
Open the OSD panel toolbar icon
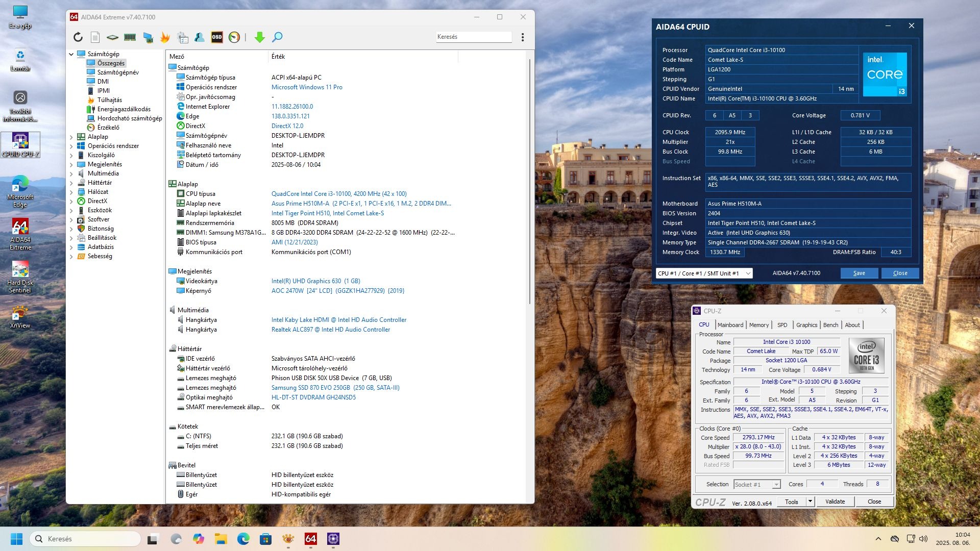pyautogui.click(x=217, y=37)
